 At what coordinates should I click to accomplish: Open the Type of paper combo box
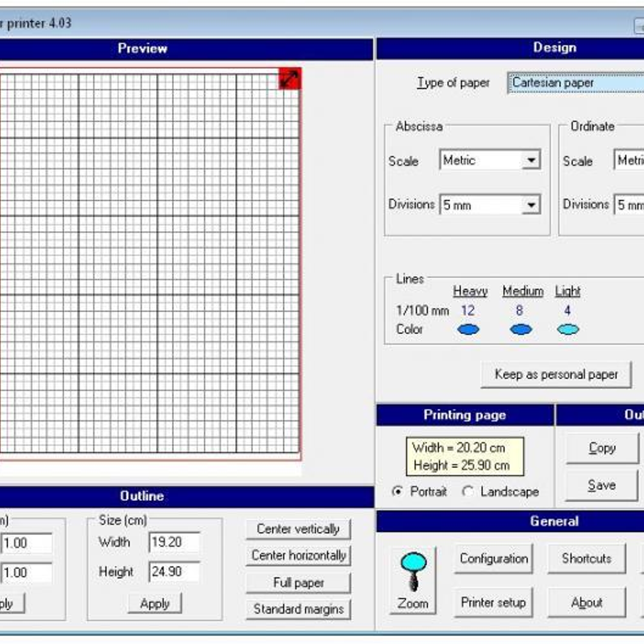tap(576, 83)
